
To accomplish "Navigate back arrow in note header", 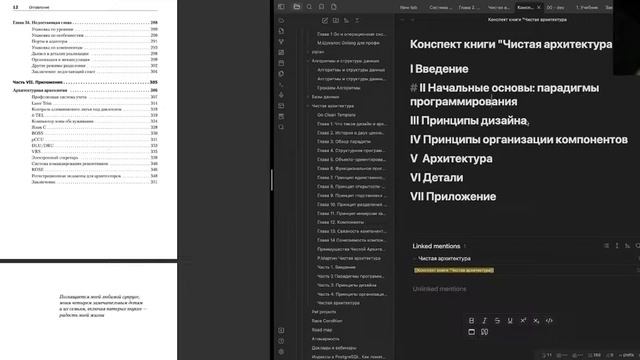I will (402, 20).
